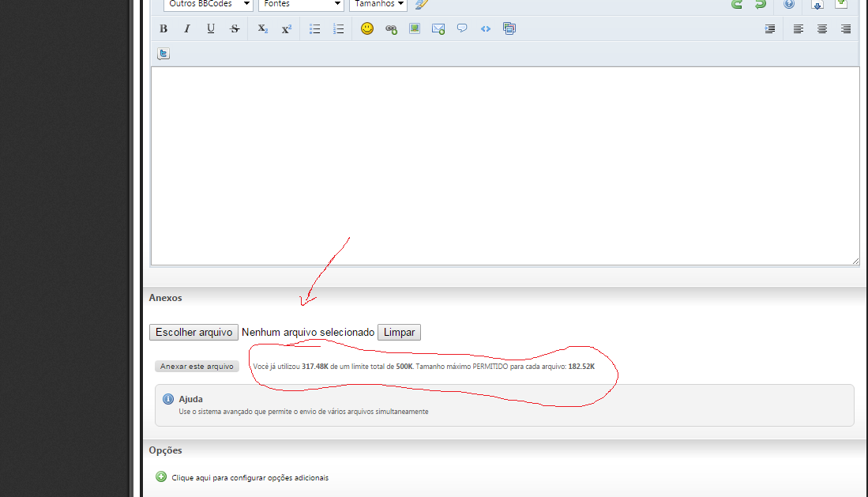Image resolution: width=868 pixels, height=497 pixels.
Task: Indent the text
Action: [769, 28]
